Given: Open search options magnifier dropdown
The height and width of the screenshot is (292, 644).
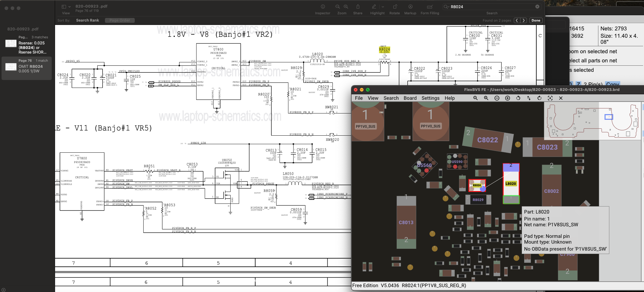Looking at the screenshot, I should tap(446, 7).
